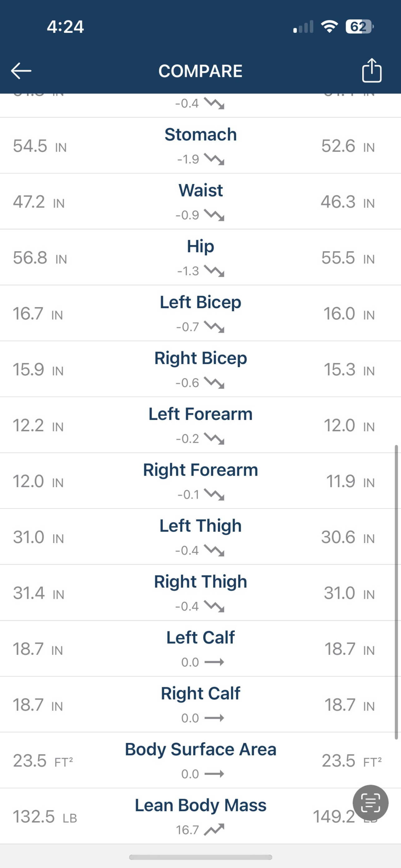The width and height of the screenshot is (401, 868).
Task: Tap the 54.5 IN stomach value
Action: pyautogui.click(x=40, y=146)
